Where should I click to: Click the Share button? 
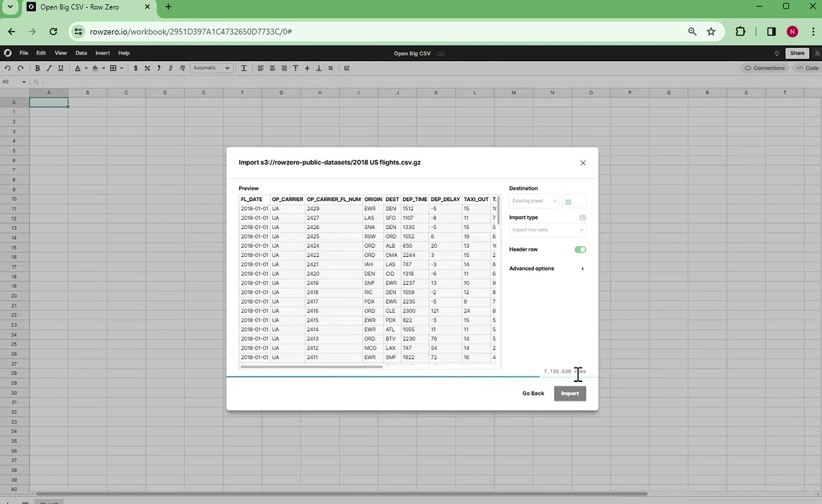pyautogui.click(x=797, y=53)
